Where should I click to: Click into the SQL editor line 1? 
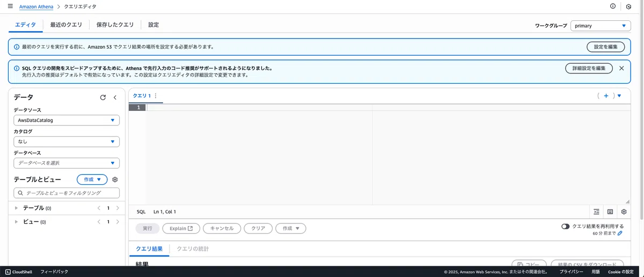[388, 108]
